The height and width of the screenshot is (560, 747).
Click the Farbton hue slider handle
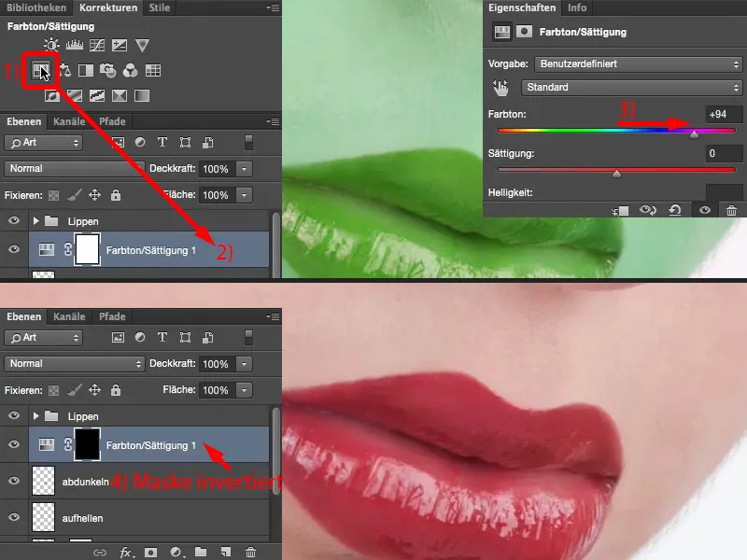(x=694, y=134)
